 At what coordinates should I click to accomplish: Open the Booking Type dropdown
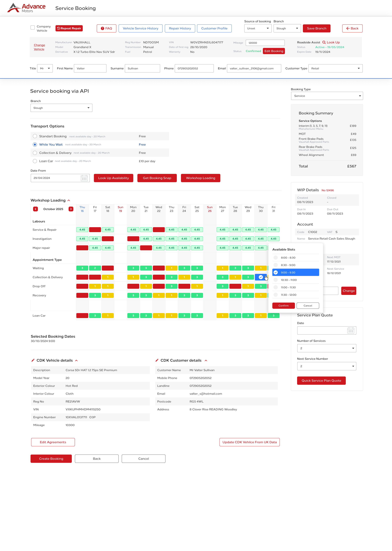tap(327, 96)
